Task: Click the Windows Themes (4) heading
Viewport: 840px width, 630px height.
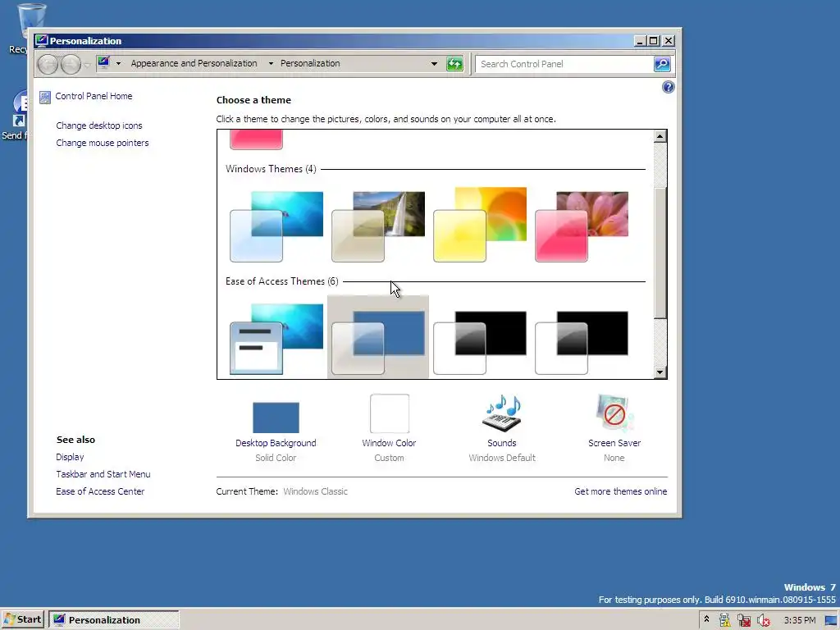Action: pos(271,169)
